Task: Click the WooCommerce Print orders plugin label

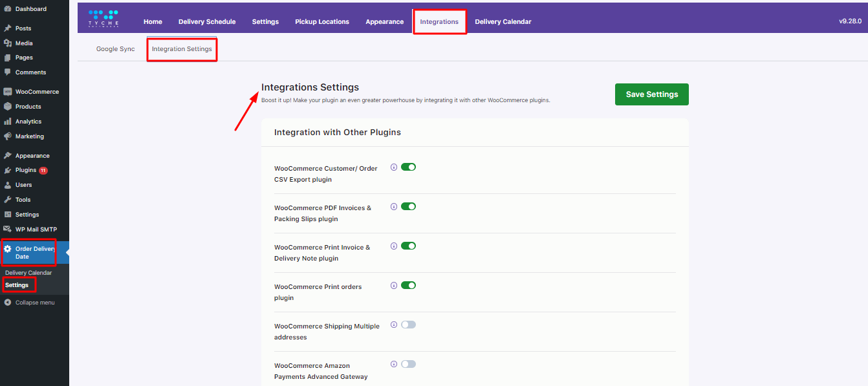Action: (318, 292)
